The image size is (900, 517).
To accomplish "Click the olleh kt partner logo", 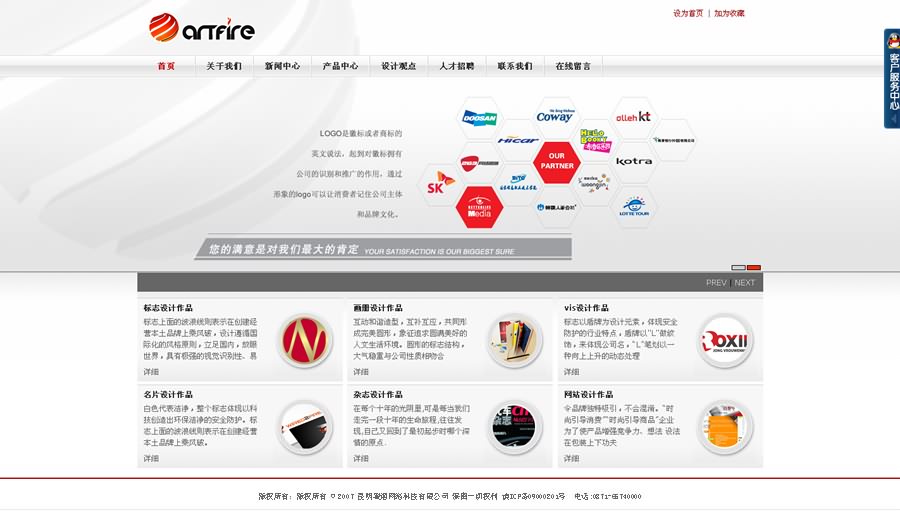I will (633, 117).
